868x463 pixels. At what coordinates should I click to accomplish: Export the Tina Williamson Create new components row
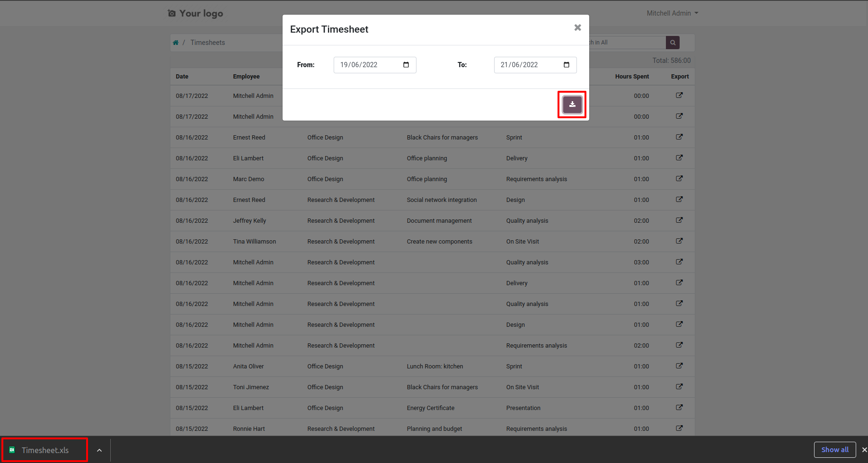tap(679, 241)
